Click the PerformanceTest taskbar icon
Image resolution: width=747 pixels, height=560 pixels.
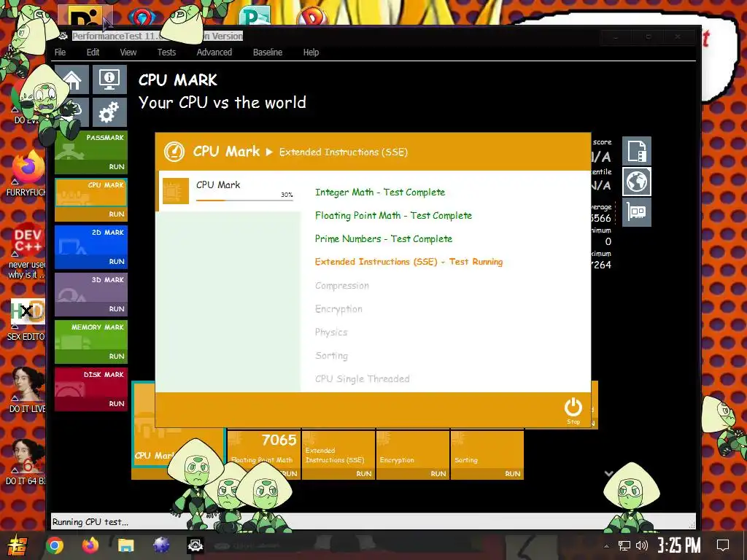196,545
